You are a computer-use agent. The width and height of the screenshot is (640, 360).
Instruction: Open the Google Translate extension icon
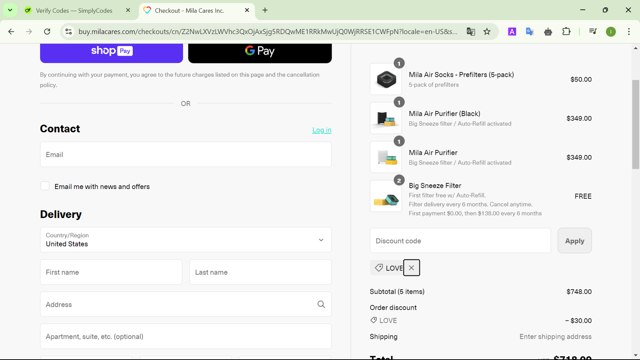(529, 31)
